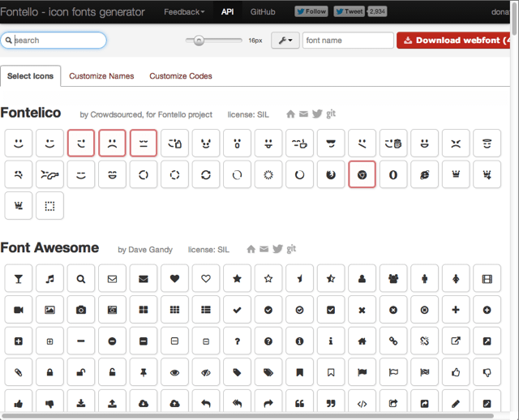Deselect the selected Chrome browser icon

(x=362, y=174)
